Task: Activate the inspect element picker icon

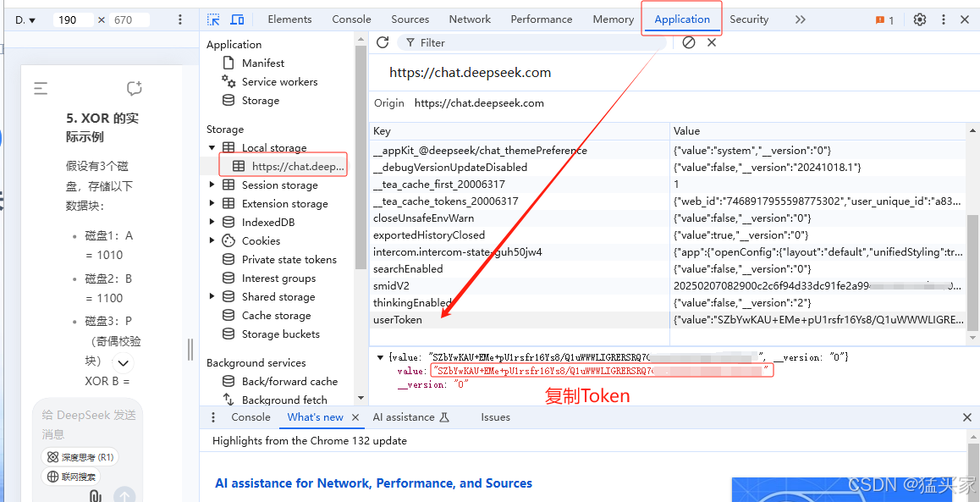Action: pyautogui.click(x=214, y=19)
